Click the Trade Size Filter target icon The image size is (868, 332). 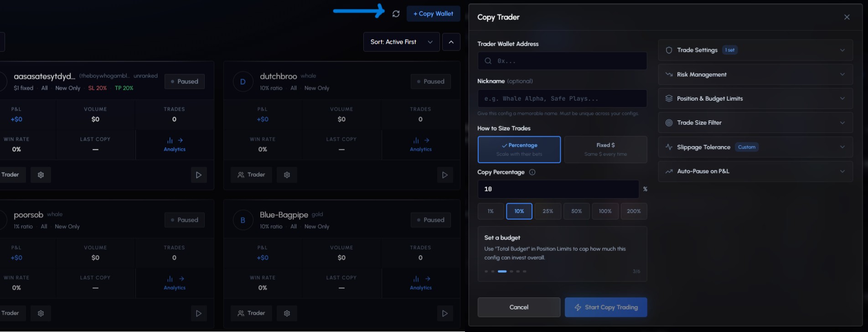pos(669,123)
